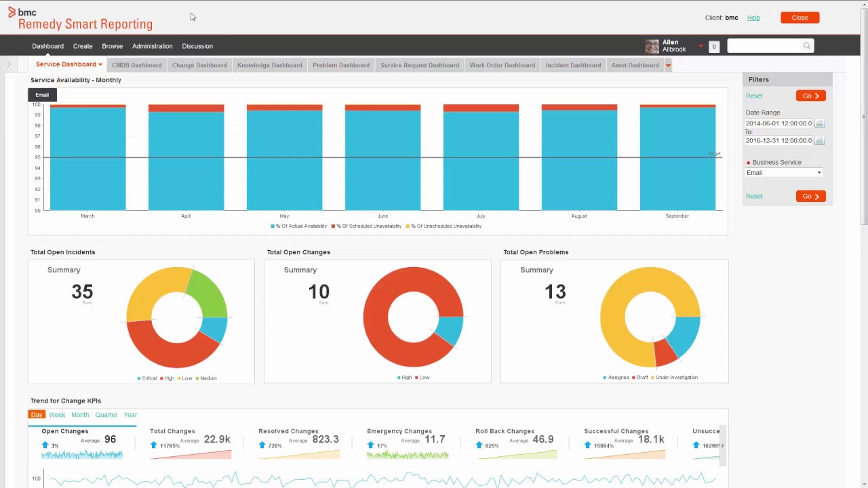Switch to the Work Order Dashboard tab
The image size is (868, 488).
point(502,65)
